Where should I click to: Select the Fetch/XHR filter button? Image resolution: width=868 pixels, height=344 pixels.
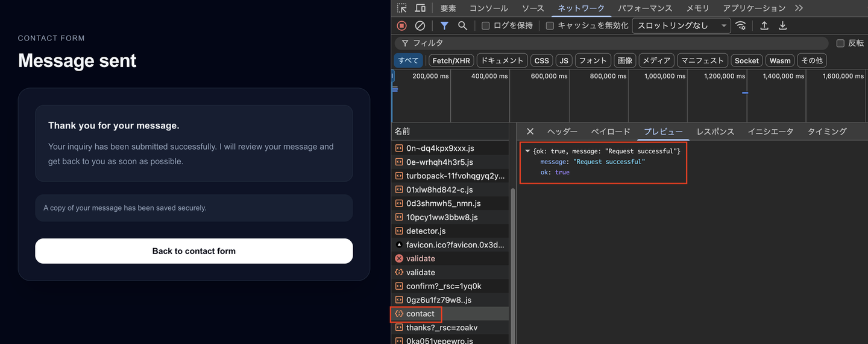coord(451,60)
